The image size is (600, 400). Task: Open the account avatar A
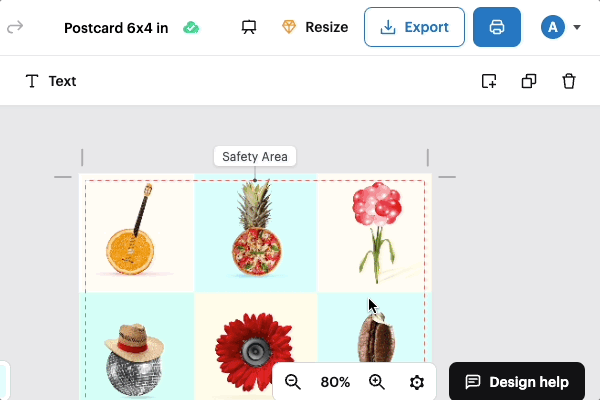pyautogui.click(x=553, y=27)
